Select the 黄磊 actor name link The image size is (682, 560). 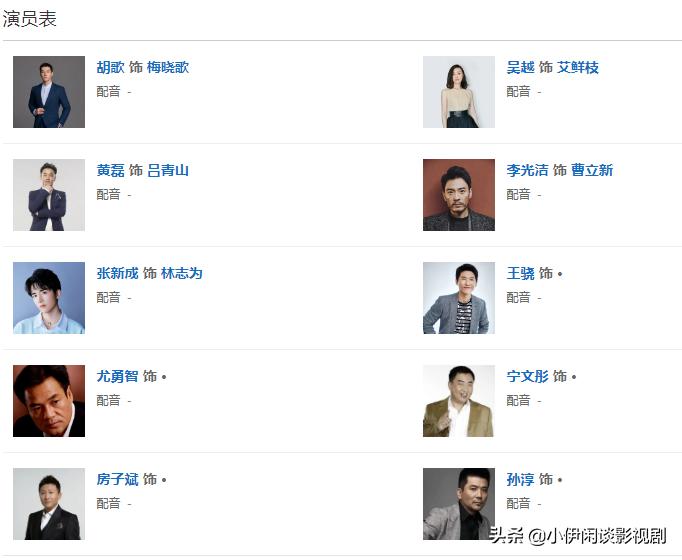pos(110,171)
